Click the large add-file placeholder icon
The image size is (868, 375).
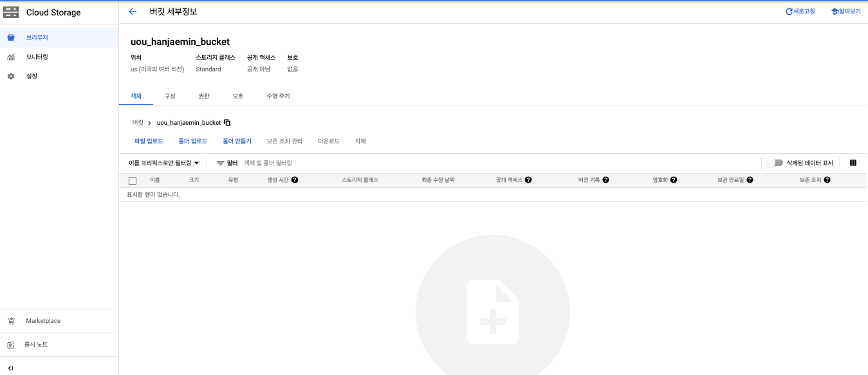(x=493, y=312)
